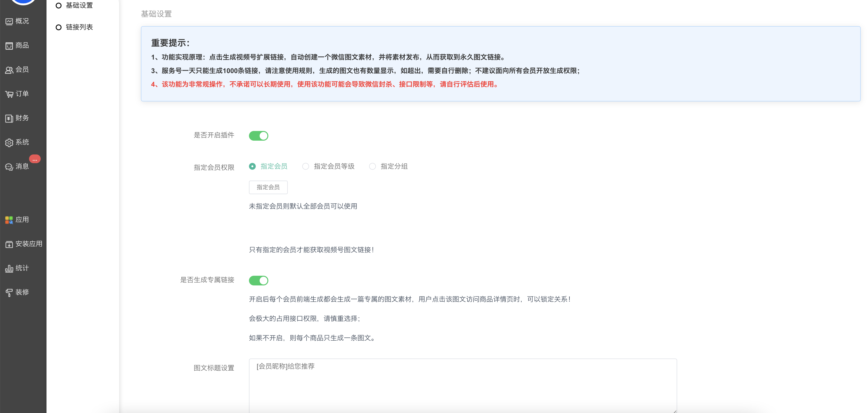The width and height of the screenshot is (868, 413).
Task: Open 会员 members icon in sidebar
Action: (9, 70)
